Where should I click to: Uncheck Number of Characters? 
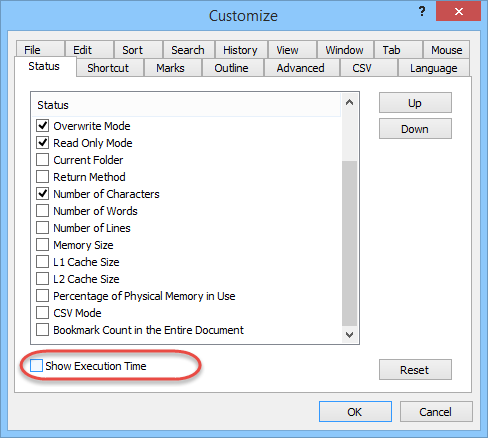pos(43,194)
